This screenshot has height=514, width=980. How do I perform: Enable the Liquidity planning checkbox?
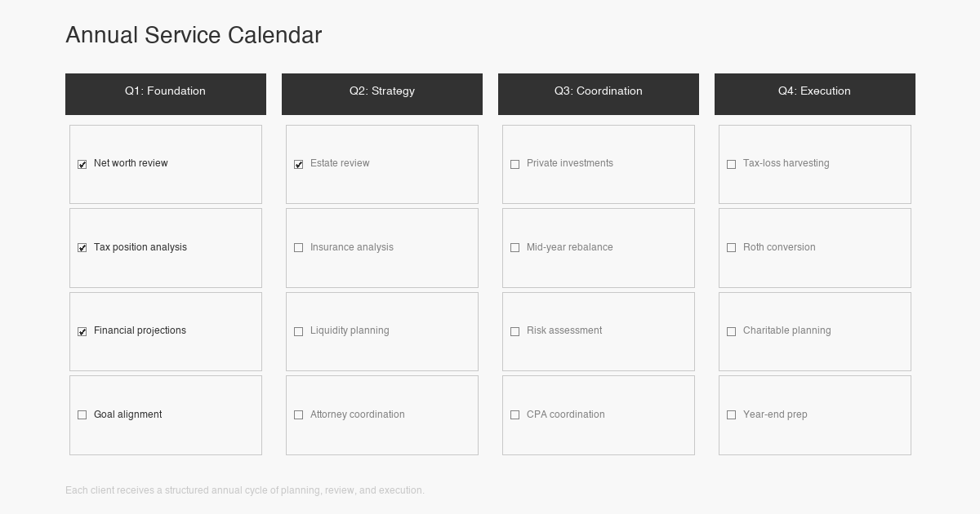(x=298, y=331)
